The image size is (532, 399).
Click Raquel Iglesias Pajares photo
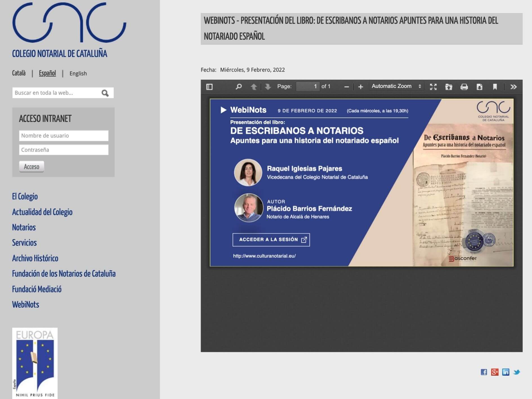tap(248, 172)
